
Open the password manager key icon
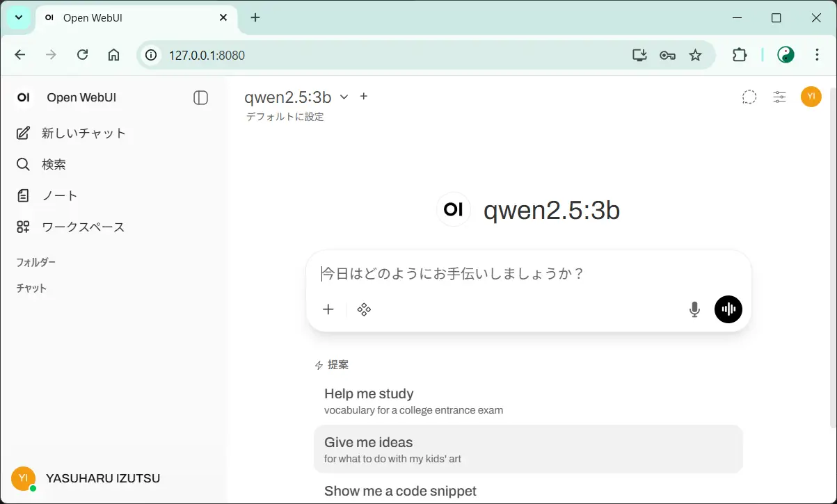667,55
